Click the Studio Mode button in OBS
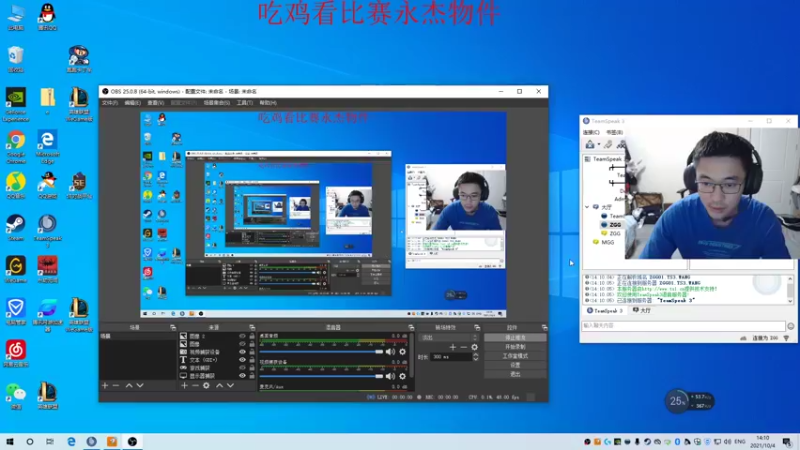 pyautogui.click(x=515, y=356)
